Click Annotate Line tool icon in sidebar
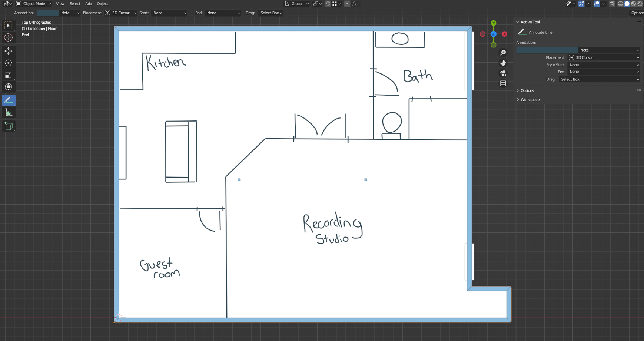The image size is (644, 341). coord(522,32)
